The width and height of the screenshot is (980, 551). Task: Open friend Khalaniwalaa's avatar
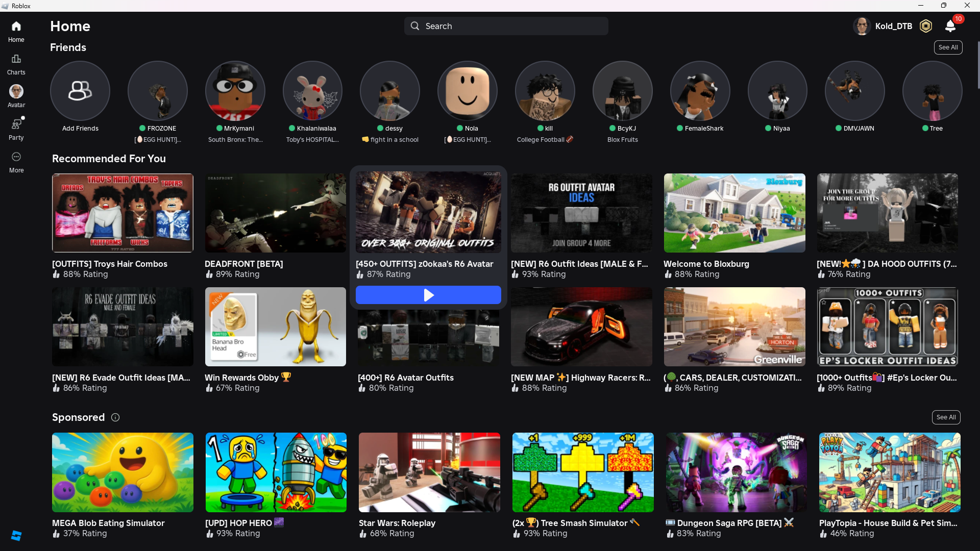pyautogui.click(x=313, y=91)
